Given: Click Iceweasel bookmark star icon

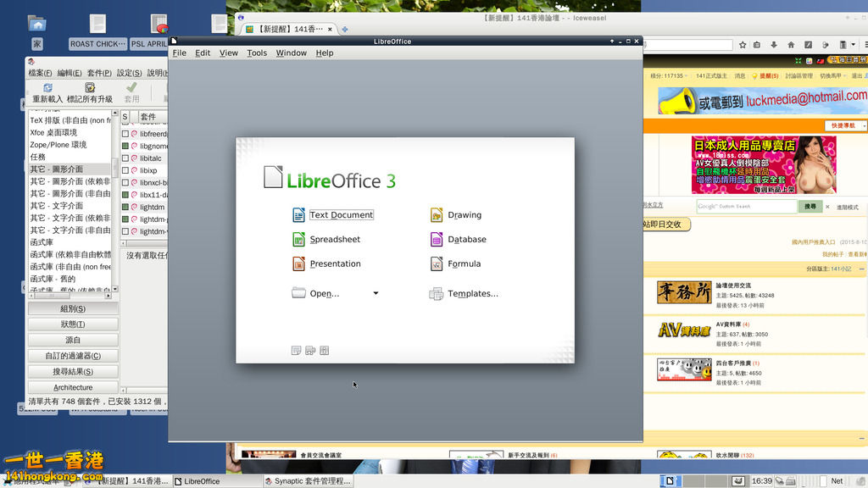Looking at the screenshot, I should click(x=743, y=45).
